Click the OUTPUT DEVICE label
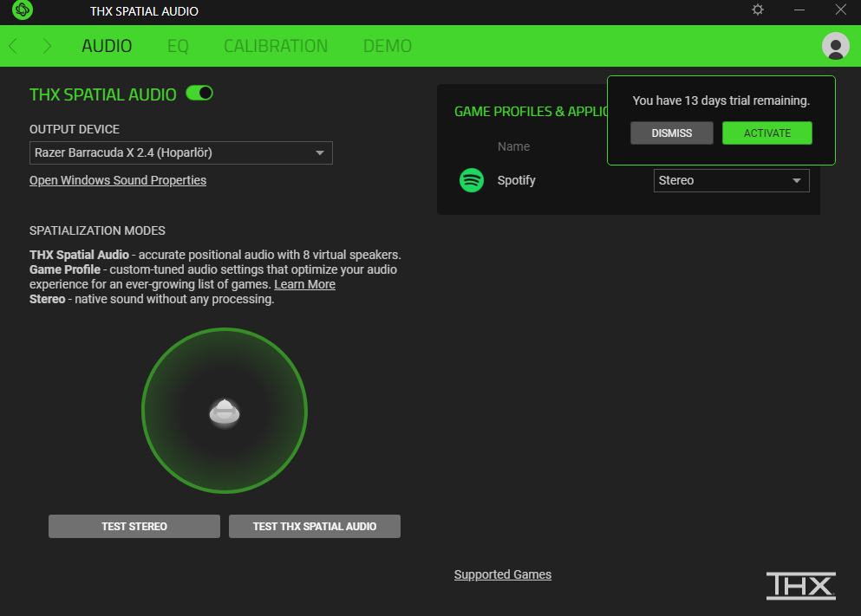Image resolution: width=861 pixels, height=616 pixels. 74,129
